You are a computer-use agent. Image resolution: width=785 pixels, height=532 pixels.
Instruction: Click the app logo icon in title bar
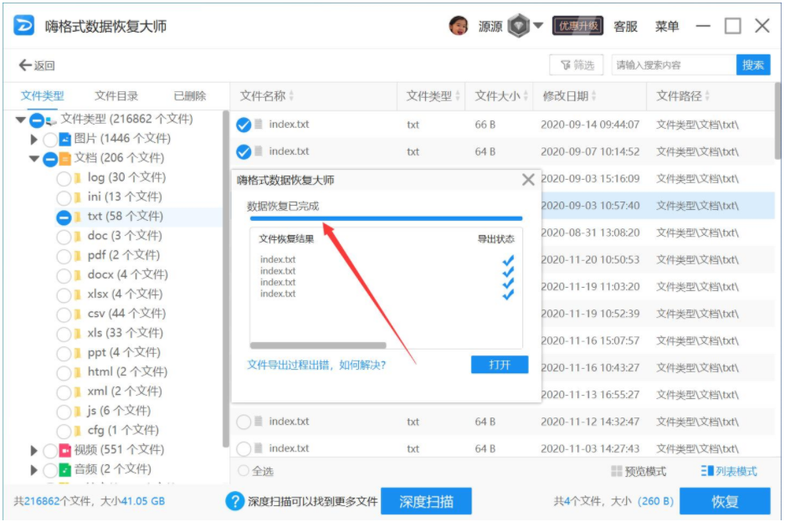click(x=23, y=26)
